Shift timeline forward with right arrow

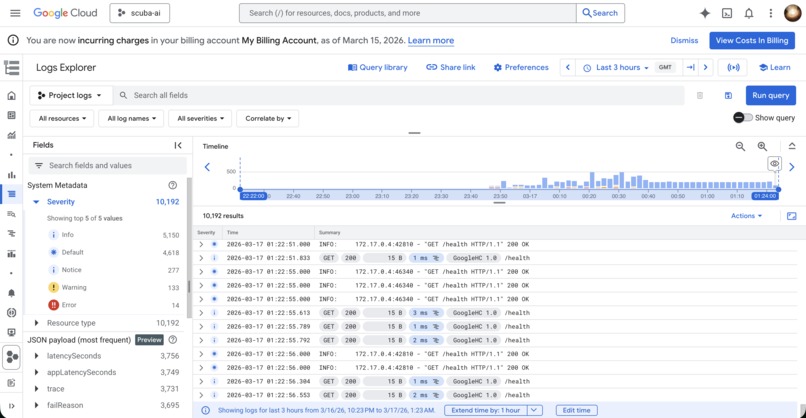tap(792, 167)
